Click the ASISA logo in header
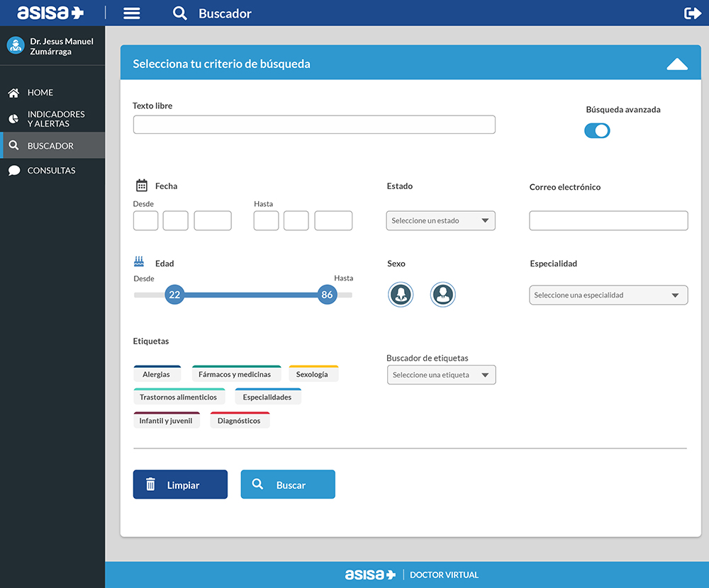Image resolution: width=709 pixels, height=588 pixels. (50, 13)
